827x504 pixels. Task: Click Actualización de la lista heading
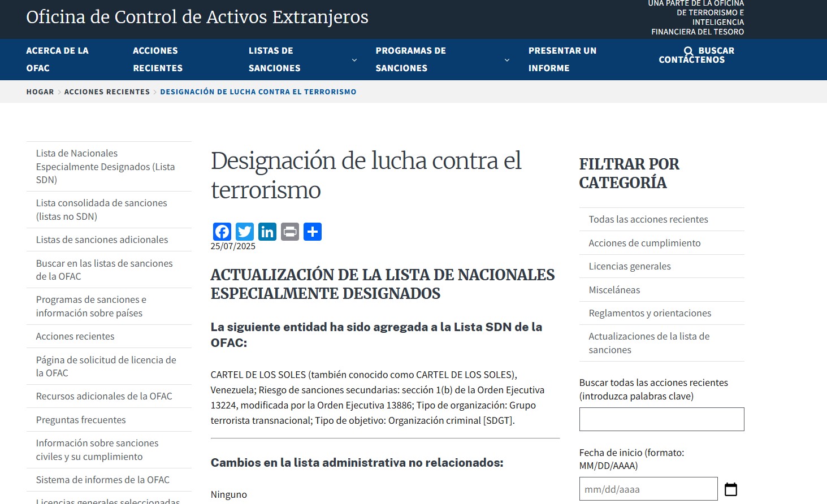383,284
